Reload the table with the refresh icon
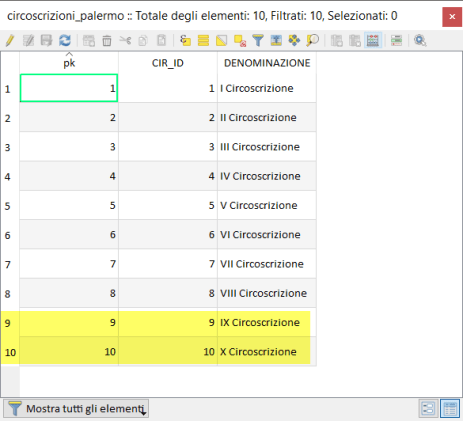The height and width of the screenshot is (421, 463). 65,41
